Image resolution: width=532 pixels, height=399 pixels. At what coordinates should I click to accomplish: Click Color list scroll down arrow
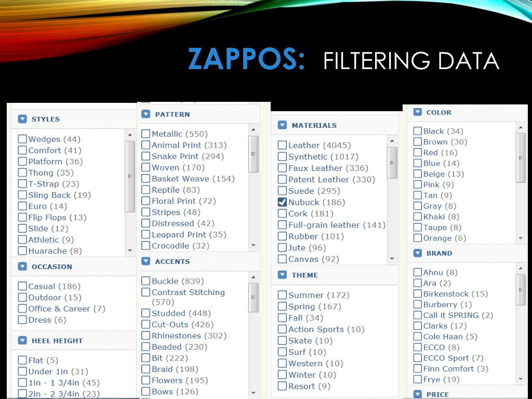(x=521, y=238)
